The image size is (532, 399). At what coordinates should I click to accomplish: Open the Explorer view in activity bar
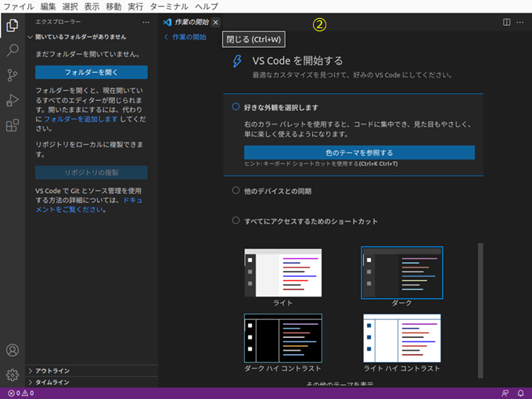tap(12, 25)
